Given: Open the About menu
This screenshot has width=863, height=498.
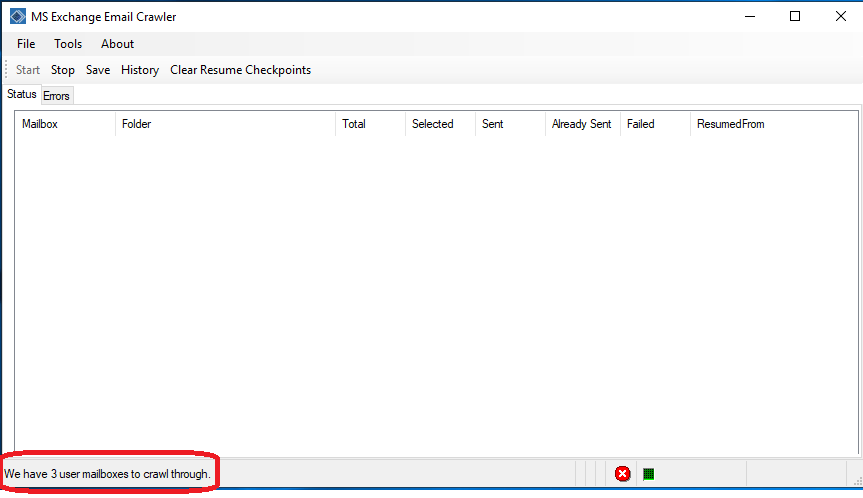Looking at the screenshot, I should click(x=117, y=44).
